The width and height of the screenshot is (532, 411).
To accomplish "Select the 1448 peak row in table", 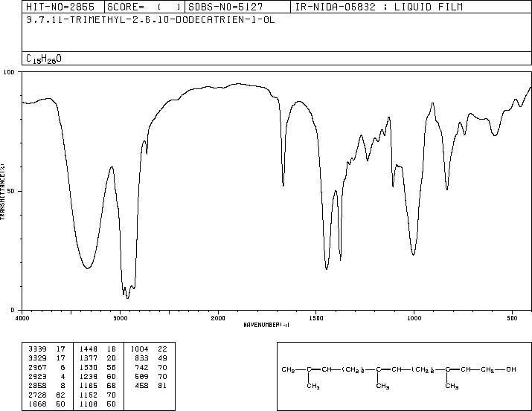I will click(x=97, y=349).
